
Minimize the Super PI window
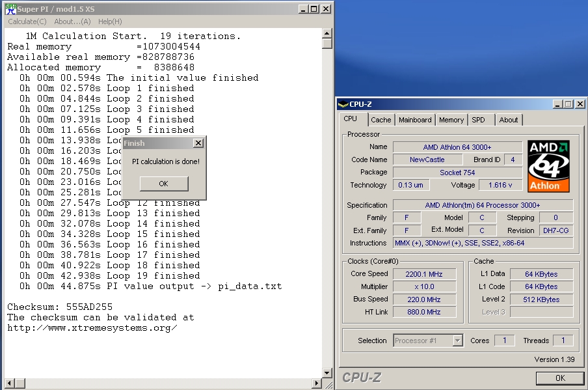click(303, 9)
